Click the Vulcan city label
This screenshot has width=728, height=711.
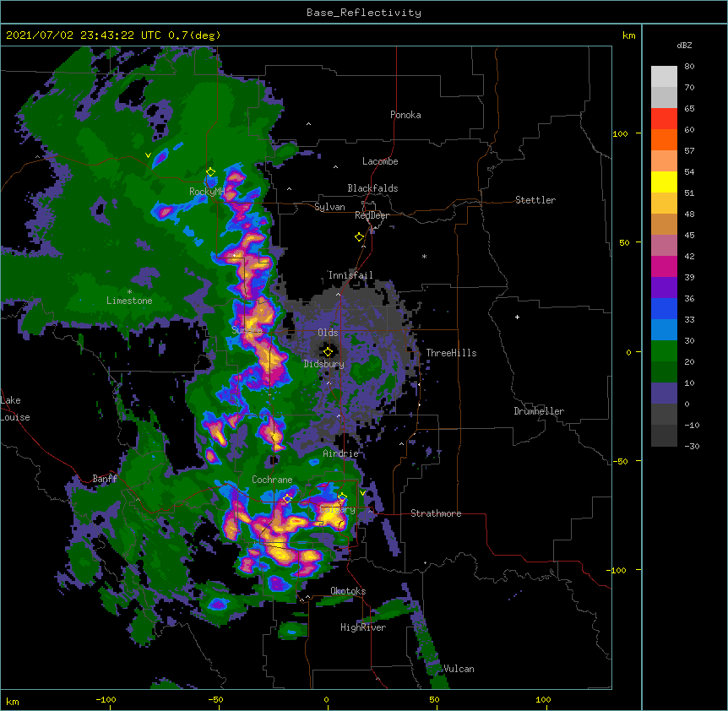(459, 669)
